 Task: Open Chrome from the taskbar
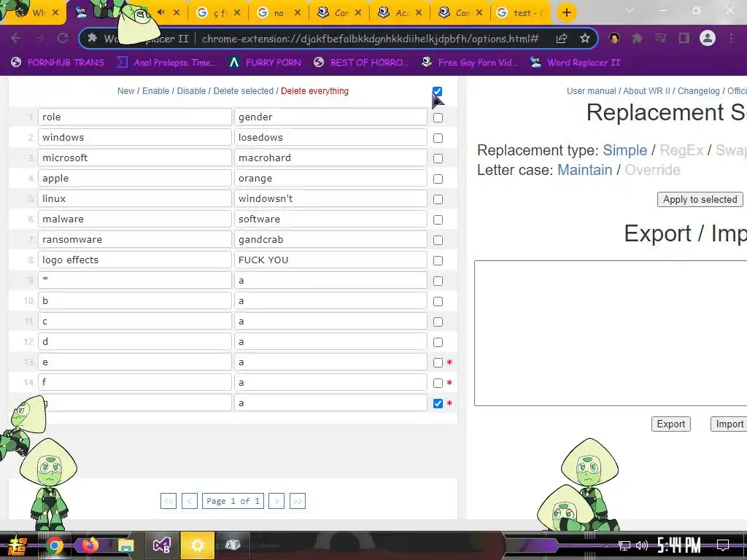click(54, 545)
